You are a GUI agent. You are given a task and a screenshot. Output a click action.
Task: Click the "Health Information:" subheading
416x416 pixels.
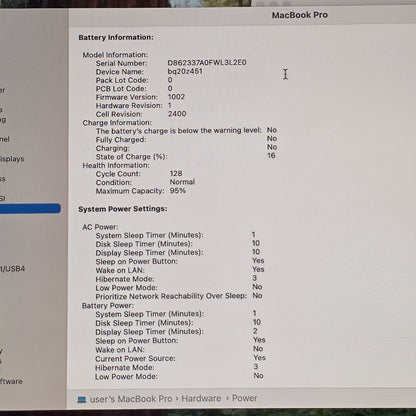(116, 165)
